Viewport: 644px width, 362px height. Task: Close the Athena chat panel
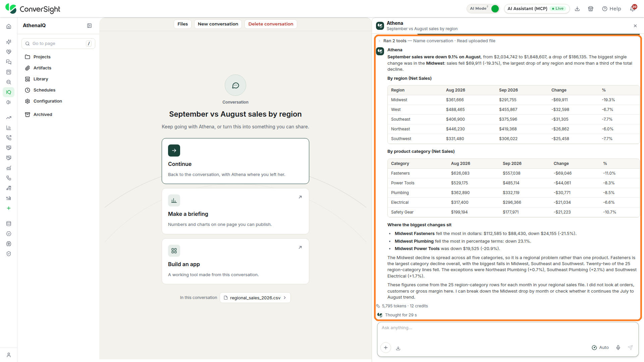(635, 26)
